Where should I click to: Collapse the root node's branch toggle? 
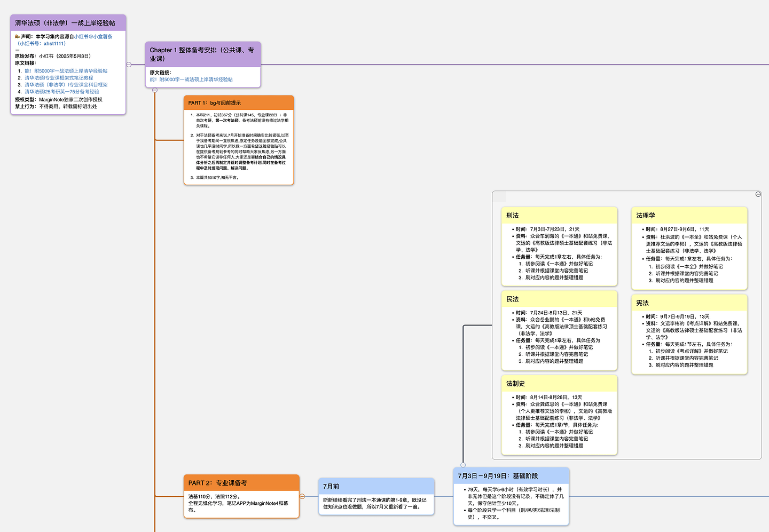coord(129,65)
